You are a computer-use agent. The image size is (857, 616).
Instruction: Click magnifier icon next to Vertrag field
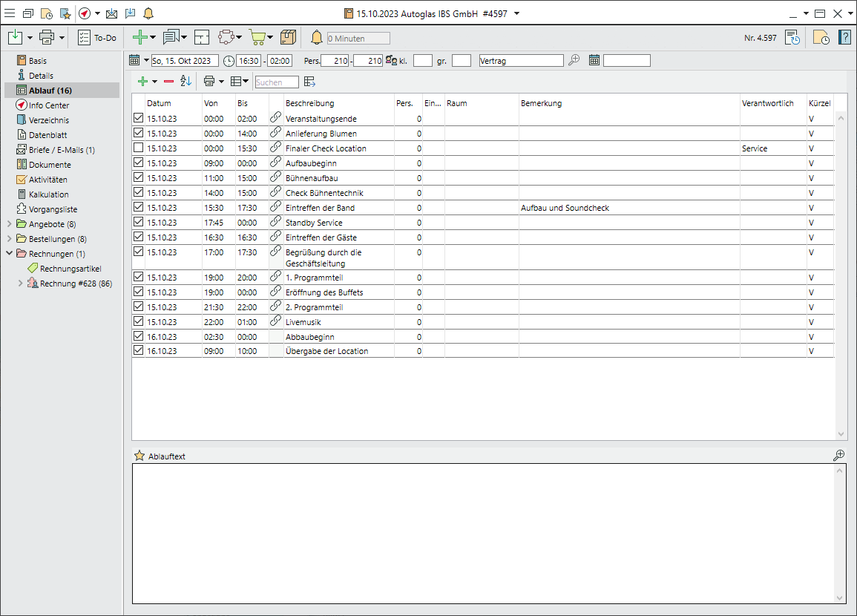[x=574, y=61]
